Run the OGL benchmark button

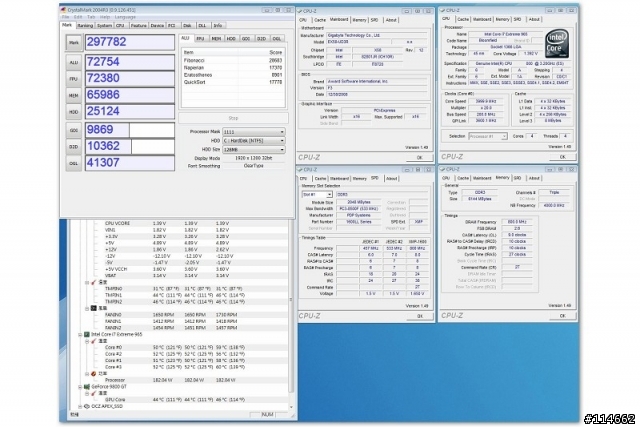pyautogui.click(x=74, y=163)
